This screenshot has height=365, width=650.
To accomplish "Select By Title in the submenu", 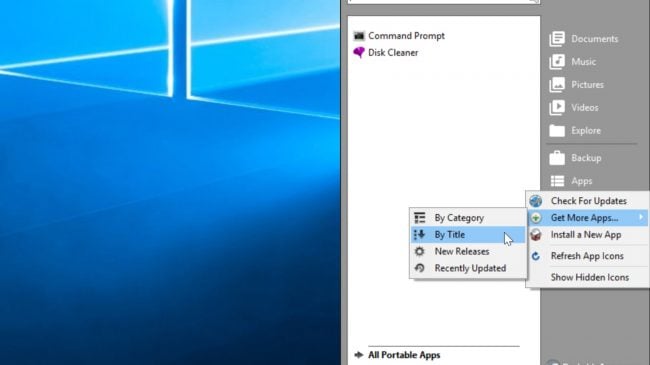I will [x=468, y=235].
